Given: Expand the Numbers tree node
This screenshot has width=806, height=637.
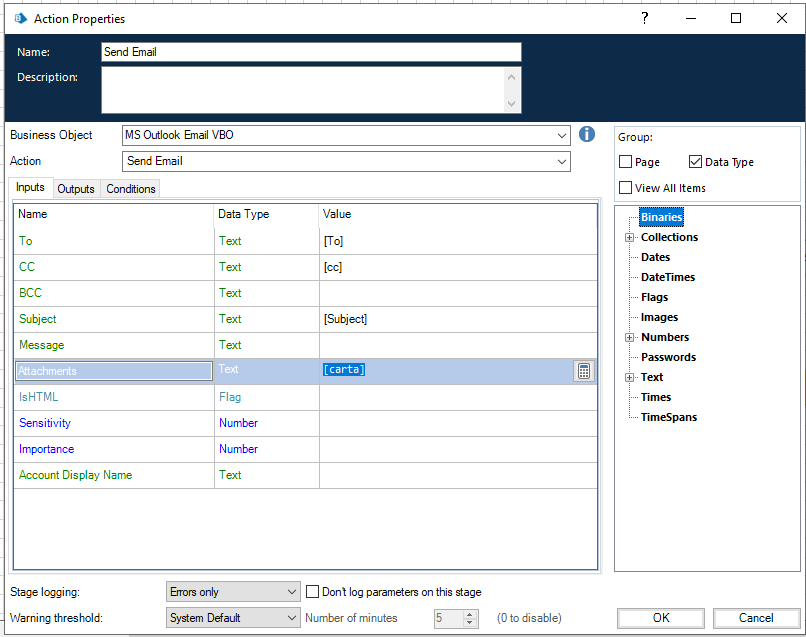Looking at the screenshot, I should coord(628,337).
